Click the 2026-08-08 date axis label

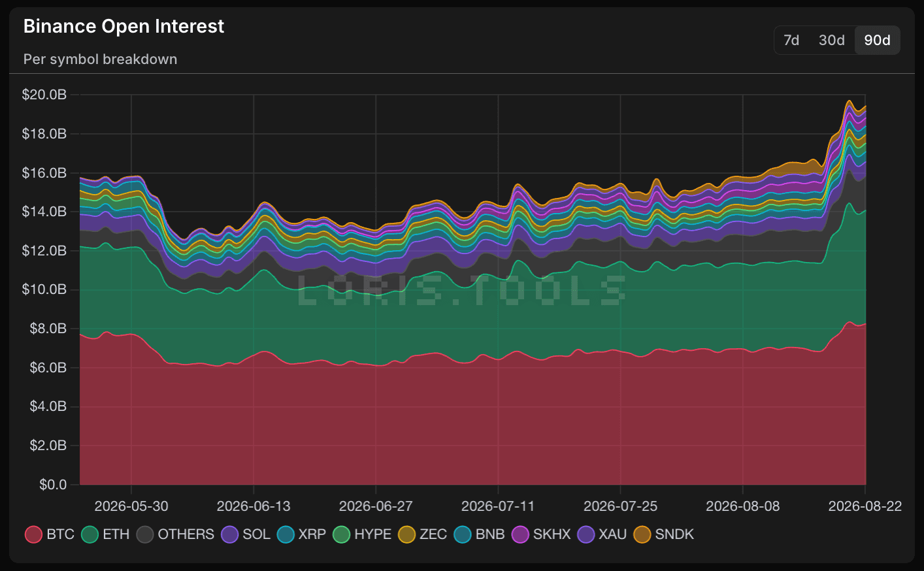(x=743, y=506)
